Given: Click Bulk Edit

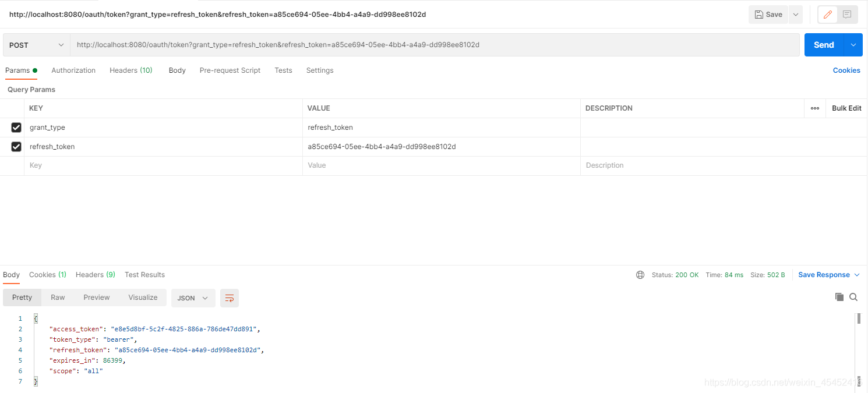Looking at the screenshot, I should point(846,108).
